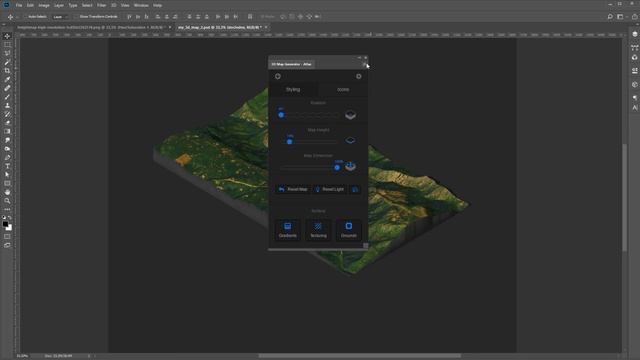Open the Photoshop search magnifier at top right

610,17
